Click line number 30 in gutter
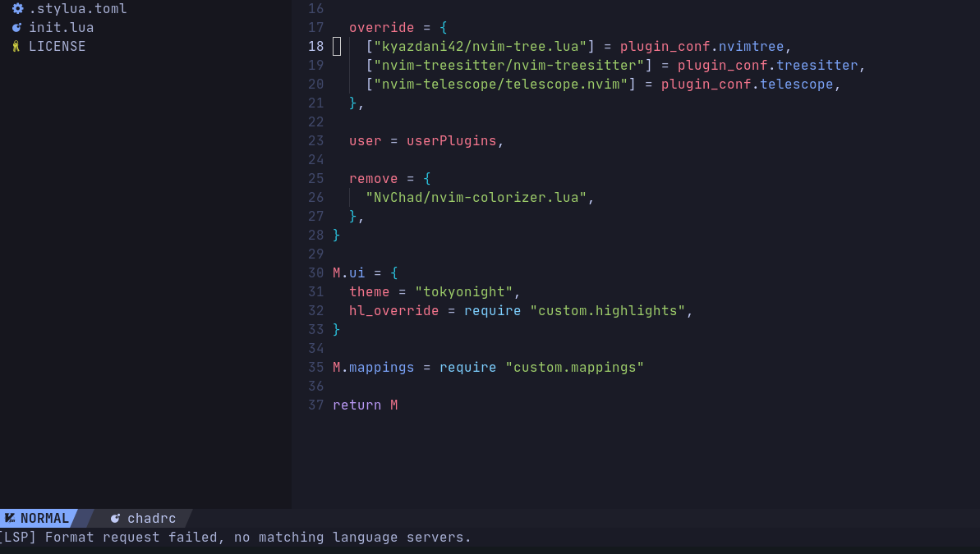Image resolution: width=980 pixels, height=554 pixels. click(316, 273)
